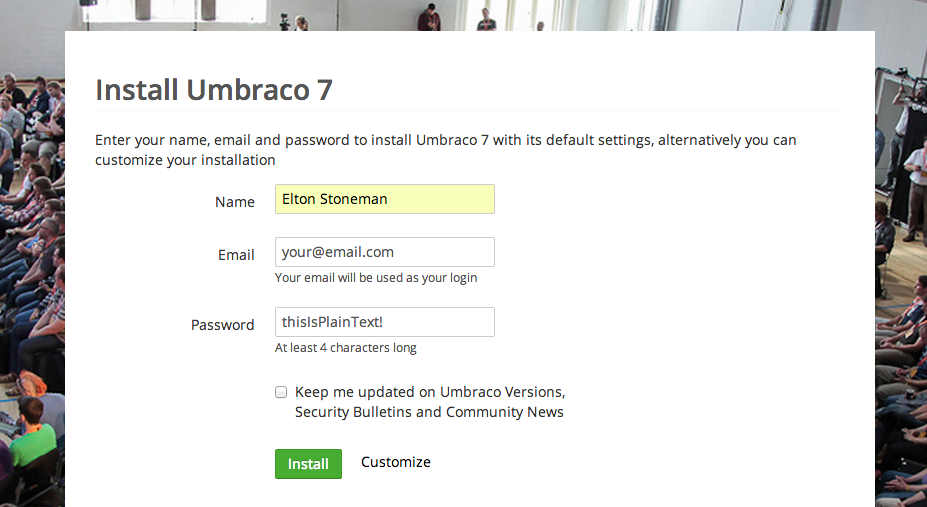
Task: Click the 'At least 4 characters long' hint
Action: point(346,347)
